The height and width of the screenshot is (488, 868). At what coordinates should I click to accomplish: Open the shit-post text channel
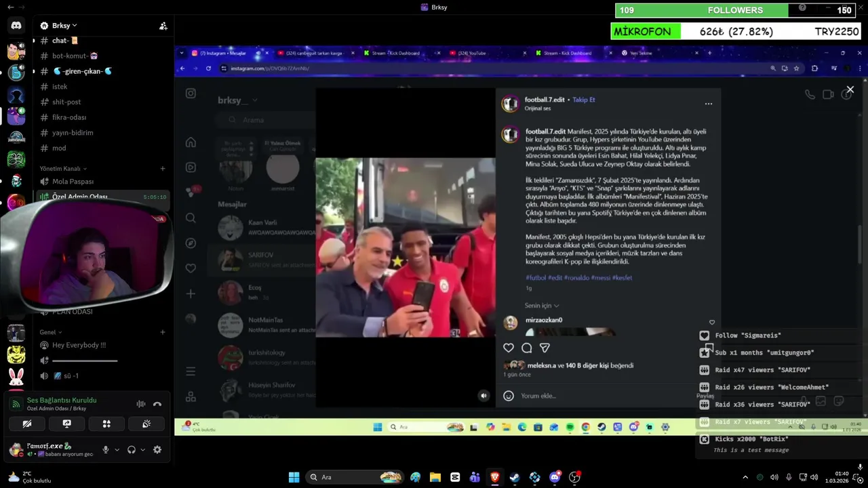(66, 102)
